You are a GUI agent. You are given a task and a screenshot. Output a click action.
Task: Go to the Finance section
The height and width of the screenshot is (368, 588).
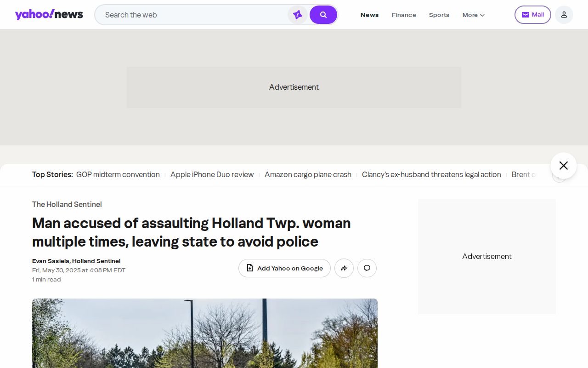pos(404,15)
